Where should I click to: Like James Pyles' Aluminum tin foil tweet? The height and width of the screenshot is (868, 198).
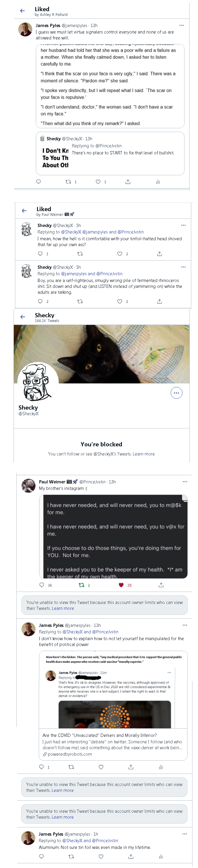click(101, 856)
